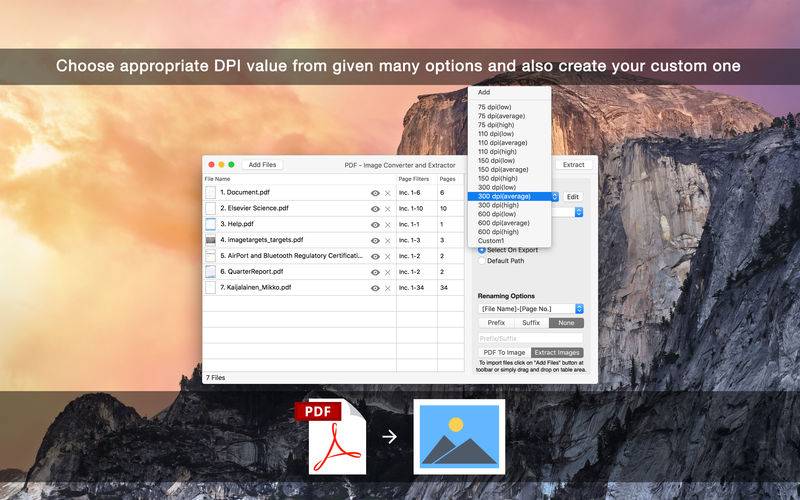Image resolution: width=800 pixels, height=500 pixels.
Task: Click the AirPort and Bluetooth file thumbnail
Action: coord(210,256)
